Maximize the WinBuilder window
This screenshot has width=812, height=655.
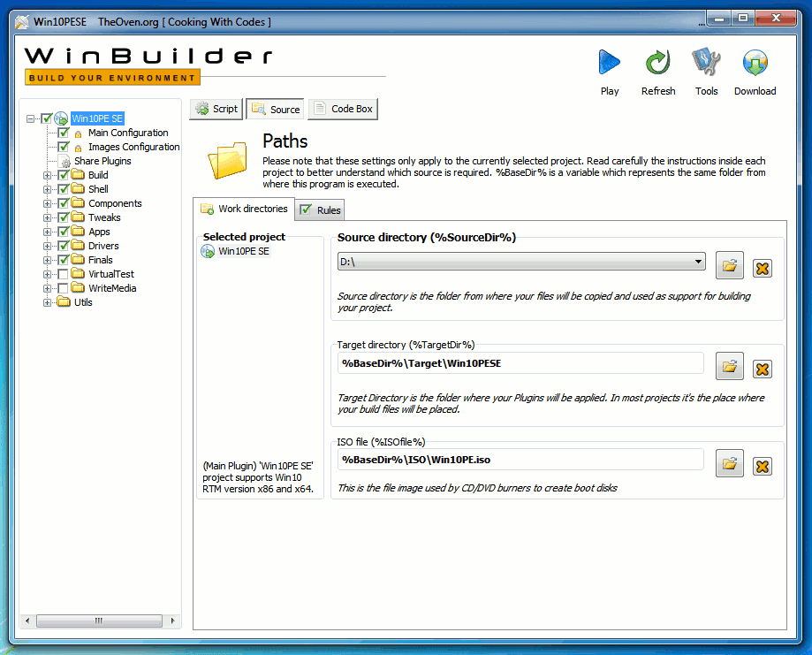(x=743, y=19)
